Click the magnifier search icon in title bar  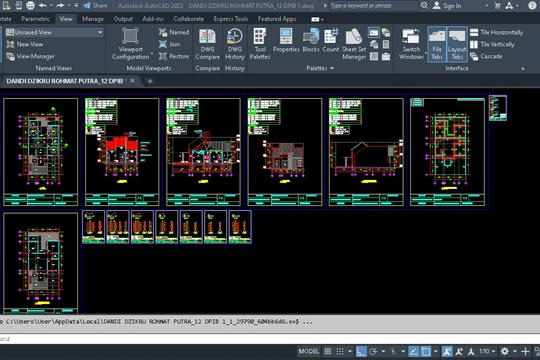(x=424, y=5)
